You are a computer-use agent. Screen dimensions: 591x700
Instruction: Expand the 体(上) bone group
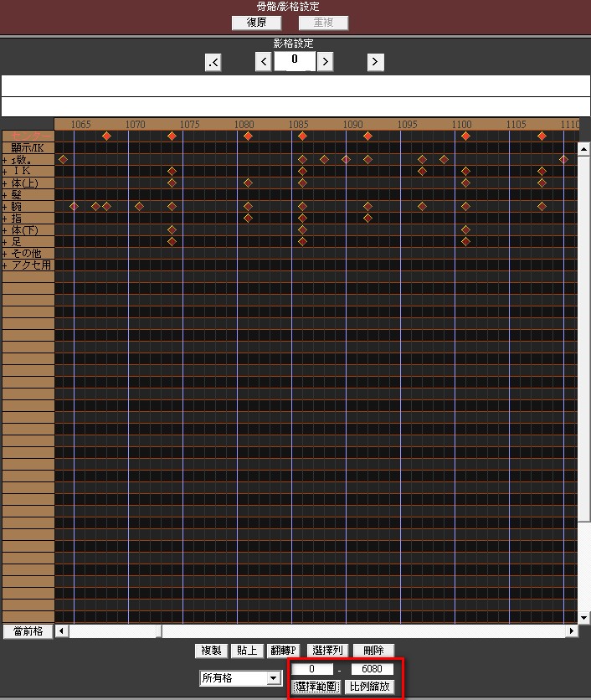click(x=4, y=183)
